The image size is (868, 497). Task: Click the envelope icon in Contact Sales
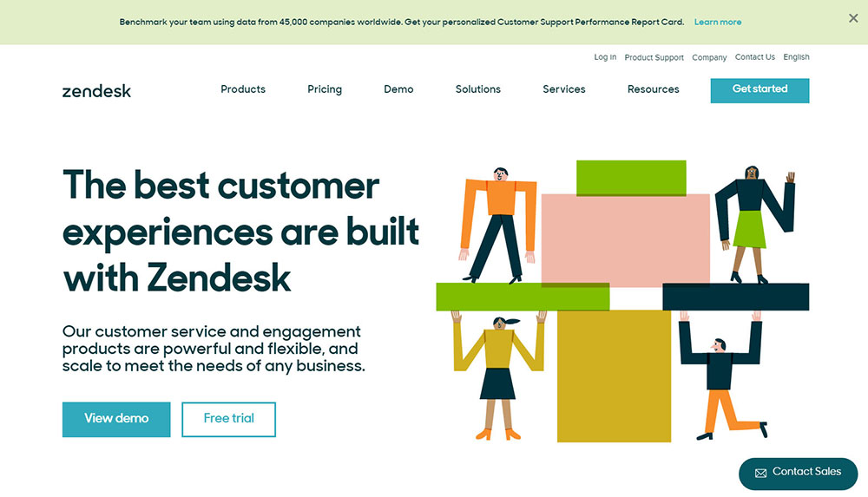tap(760, 473)
